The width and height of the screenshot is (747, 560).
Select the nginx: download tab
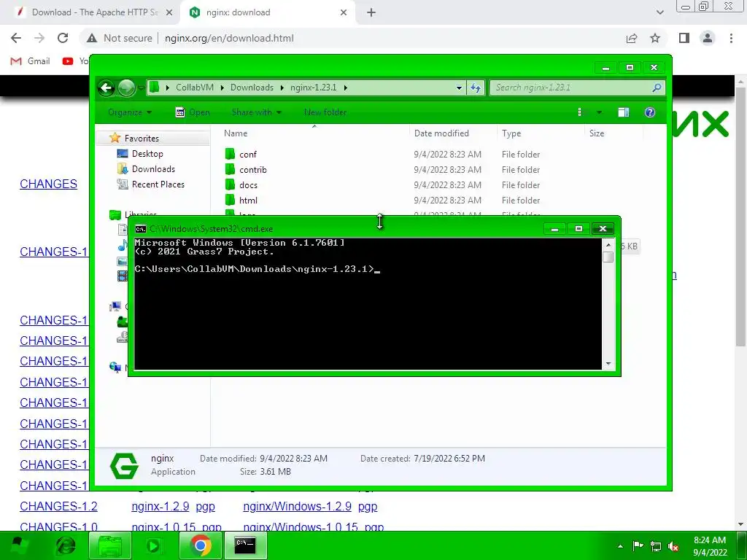coord(267,13)
